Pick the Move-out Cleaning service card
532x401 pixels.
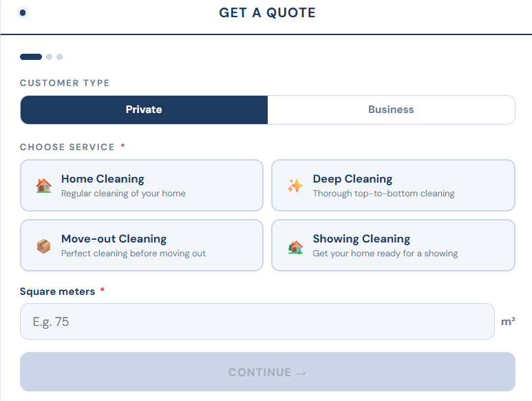click(x=142, y=245)
